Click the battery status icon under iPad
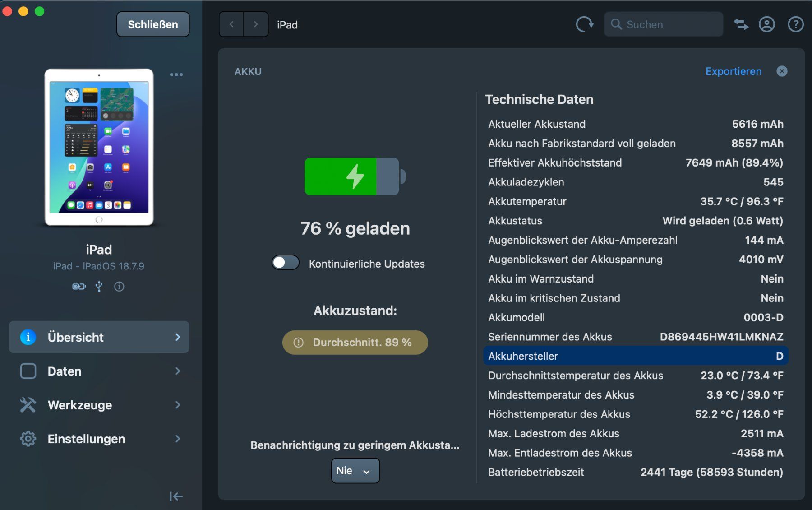This screenshot has height=510, width=812. pyautogui.click(x=79, y=287)
